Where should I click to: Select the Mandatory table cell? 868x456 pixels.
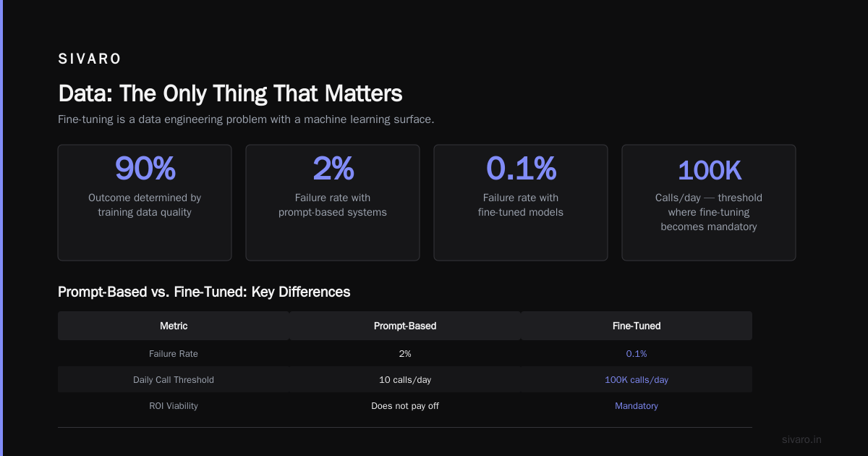click(x=637, y=406)
